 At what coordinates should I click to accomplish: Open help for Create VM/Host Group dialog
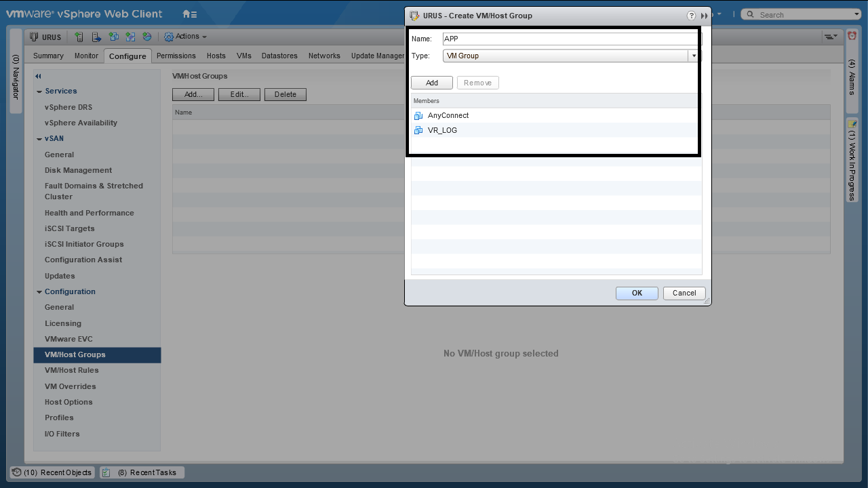coord(691,16)
